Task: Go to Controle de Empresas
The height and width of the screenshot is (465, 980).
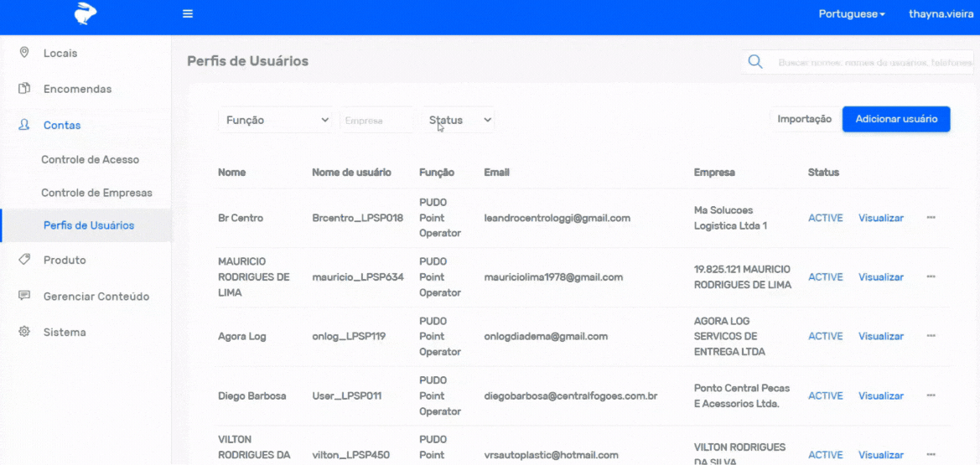Action: click(x=96, y=193)
